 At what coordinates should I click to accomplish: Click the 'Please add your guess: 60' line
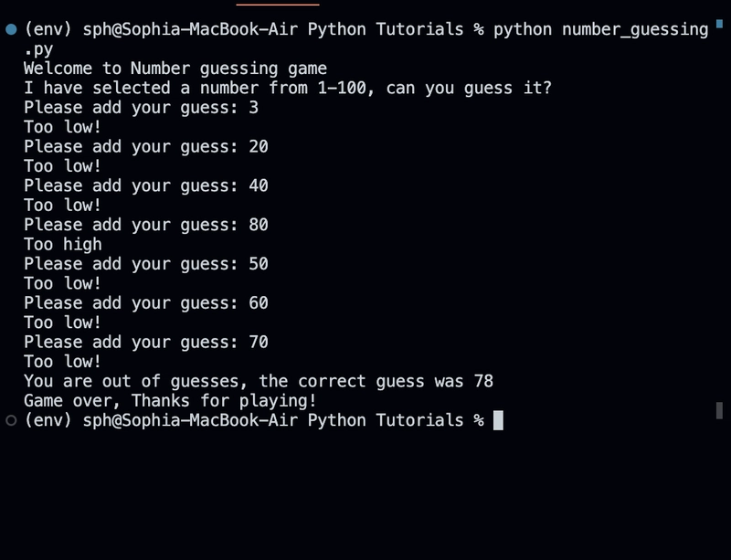click(x=146, y=304)
